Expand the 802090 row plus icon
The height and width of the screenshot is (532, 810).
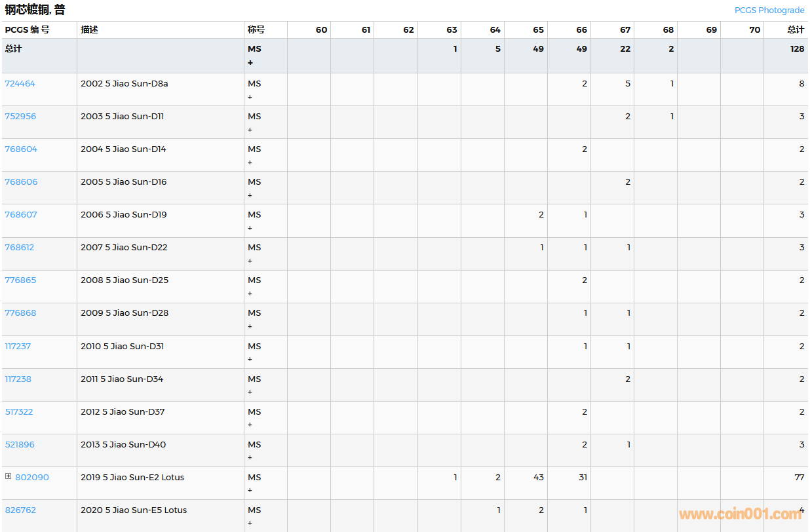coord(9,477)
